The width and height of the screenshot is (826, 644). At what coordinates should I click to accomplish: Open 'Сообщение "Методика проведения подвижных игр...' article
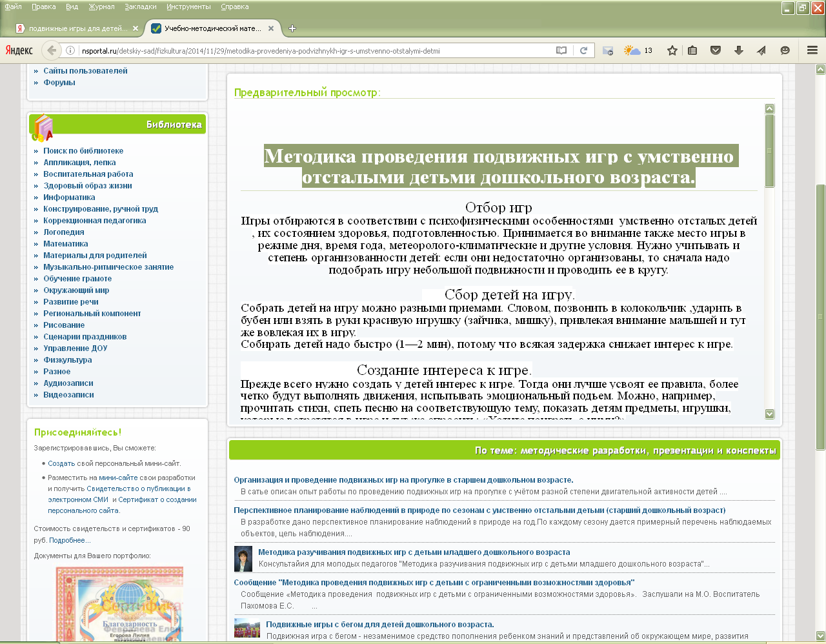pos(434,583)
